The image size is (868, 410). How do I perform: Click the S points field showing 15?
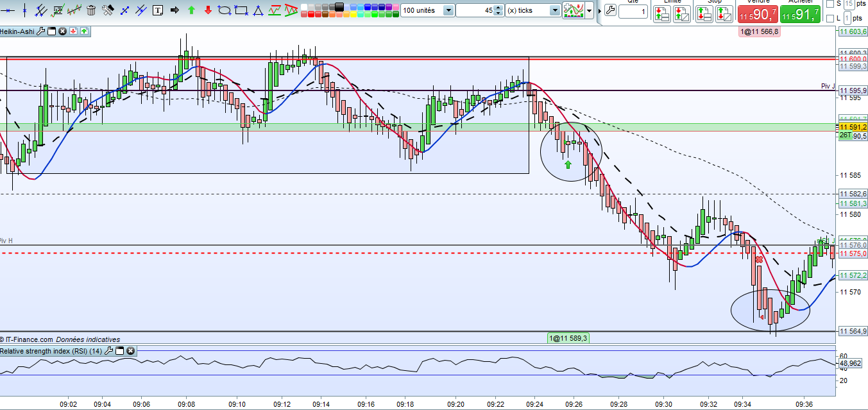(x=849, y=4)
